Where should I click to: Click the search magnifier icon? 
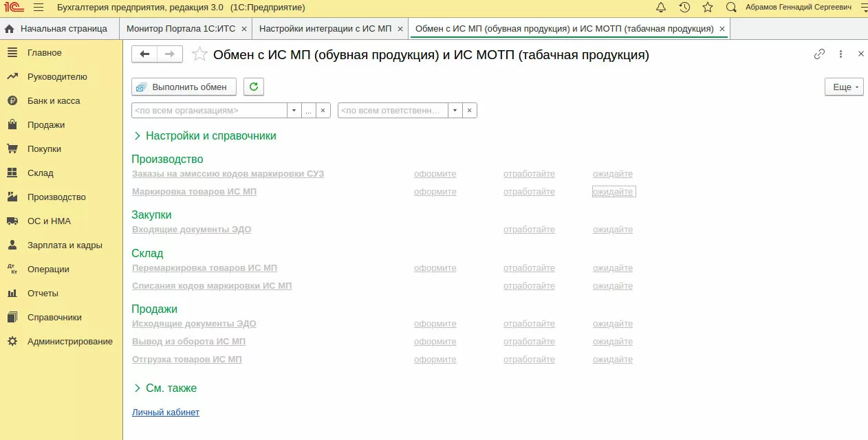click(x=731, y=8)
